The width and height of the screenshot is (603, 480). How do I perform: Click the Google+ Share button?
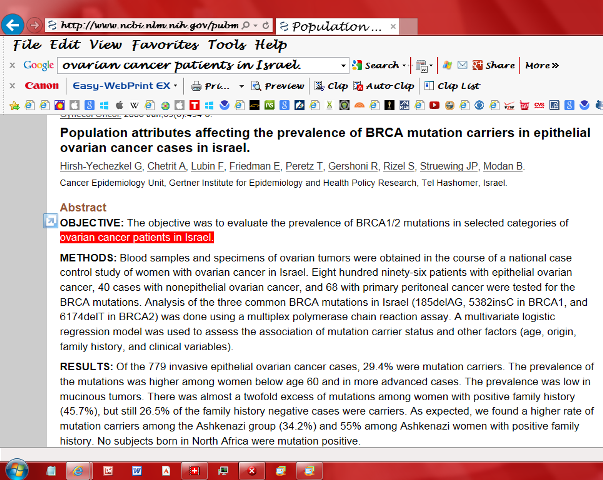[x=494, y=65]
